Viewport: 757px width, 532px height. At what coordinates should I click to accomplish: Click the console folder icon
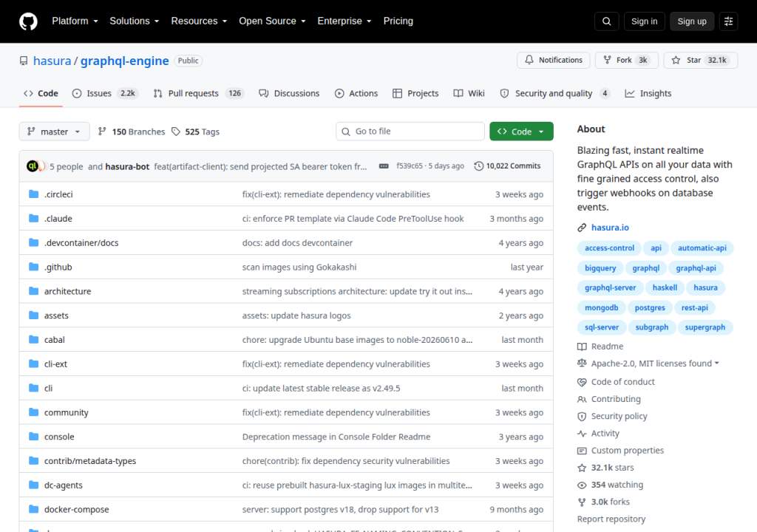(x=33, y=437)
